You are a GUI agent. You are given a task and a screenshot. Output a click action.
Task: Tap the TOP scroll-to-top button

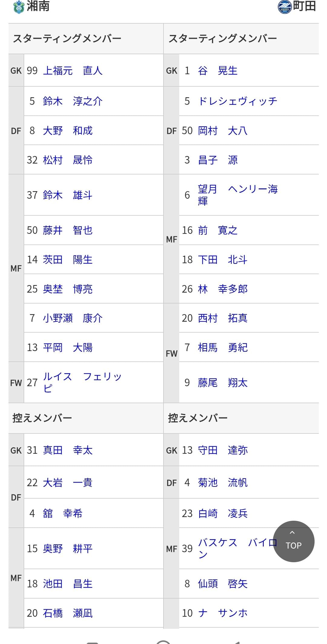click(x=293, y=541)
